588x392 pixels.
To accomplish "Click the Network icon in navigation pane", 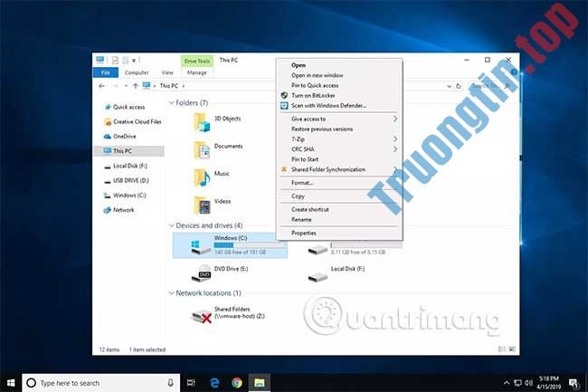I will pos(108,210).
